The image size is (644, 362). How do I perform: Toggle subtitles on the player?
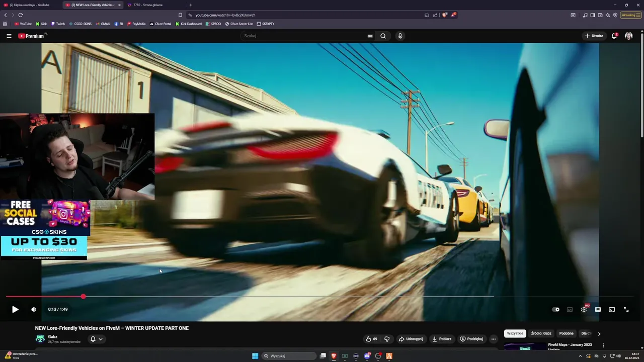(x=570, y=309)
